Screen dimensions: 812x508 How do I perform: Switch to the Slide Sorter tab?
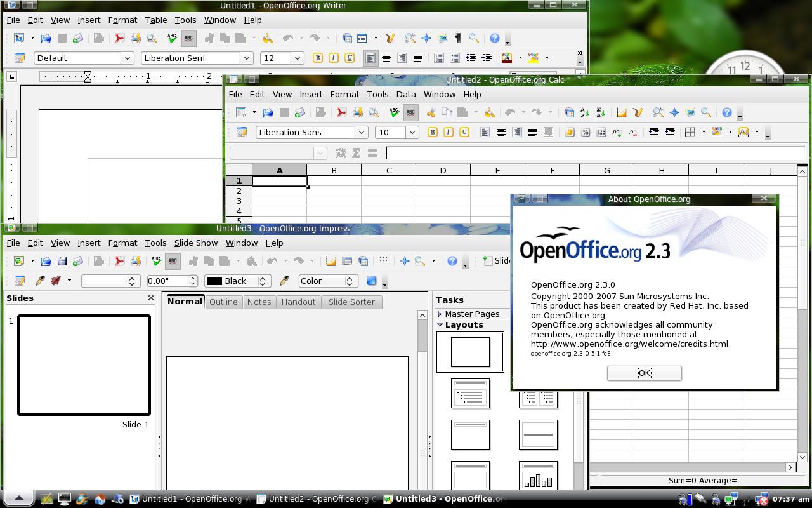tap(351, 302)
